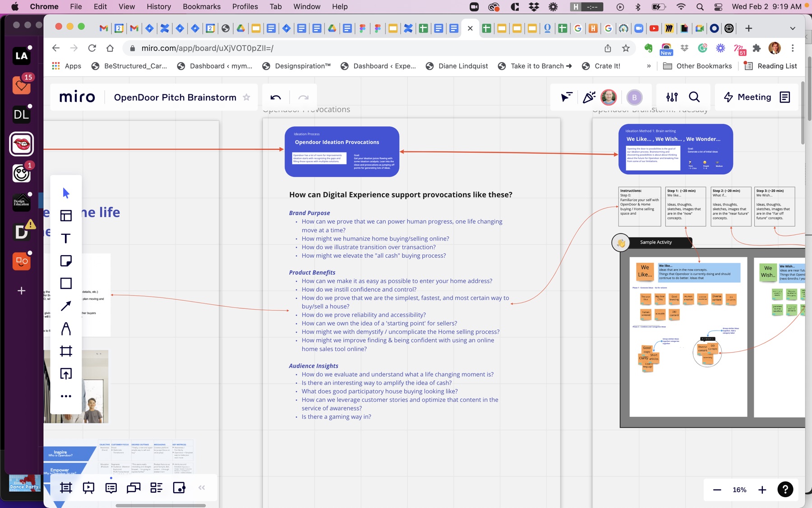Select the Pen tool
Image resolution: width=812 pixels, height=508 pixels.
click(66, 329)
